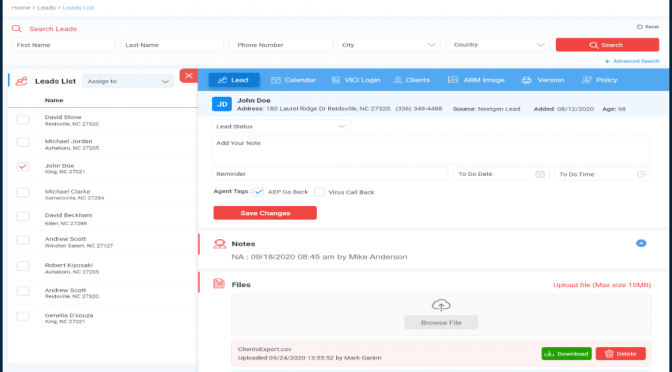Screen dimensions: 672x372
Task: Select lead Genelia D'souza name
Action: pyautogui.click(x=69, y=315)
